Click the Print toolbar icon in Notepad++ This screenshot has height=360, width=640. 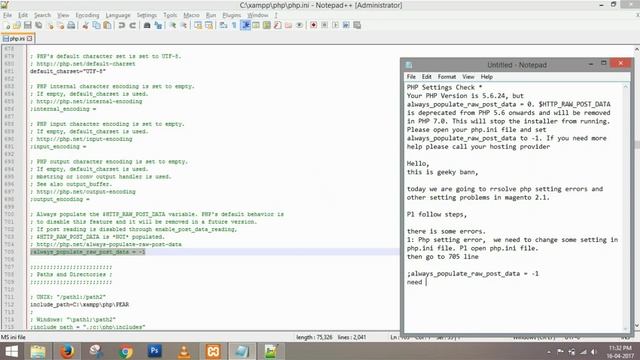tap(71, 25)
